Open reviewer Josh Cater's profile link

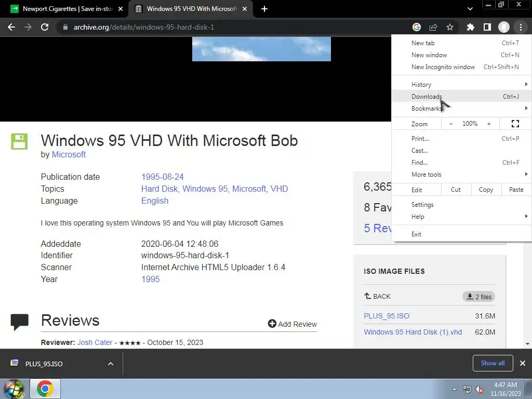pyautogui.click(x=95, y=342)
